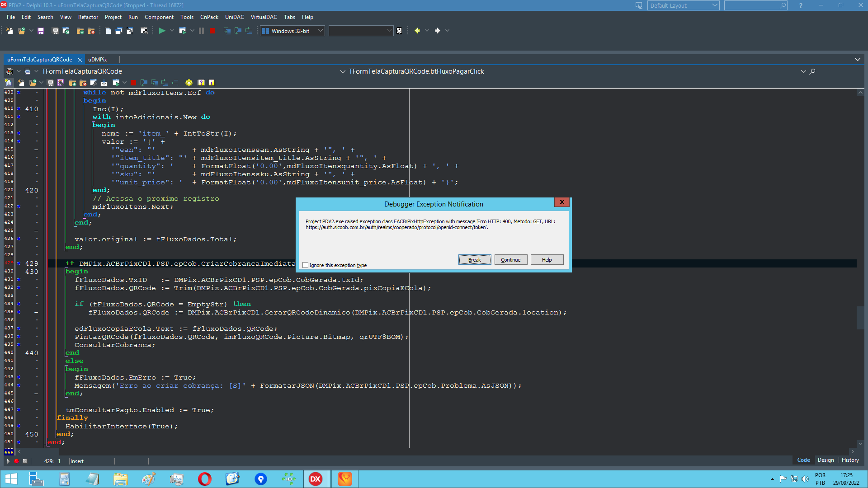Expand the editor tab list chevron
868x488 pixels.
[x=858, y=60]
